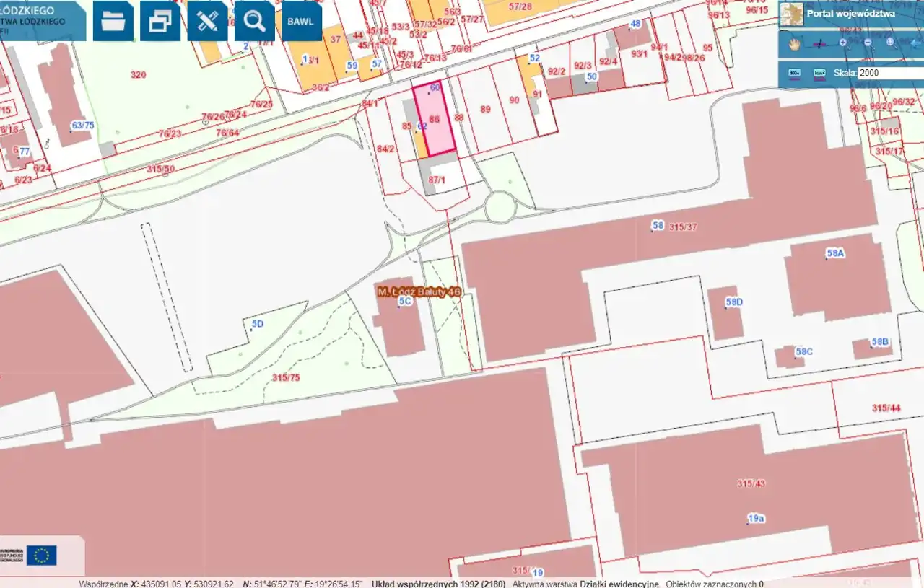Click parcel label 315/50
924x588 pixels.
point(160,170)
